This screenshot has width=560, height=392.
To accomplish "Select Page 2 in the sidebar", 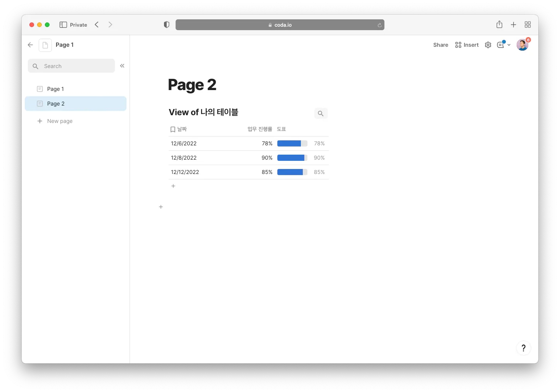I will pyautogui.click(x=75, y=104).
